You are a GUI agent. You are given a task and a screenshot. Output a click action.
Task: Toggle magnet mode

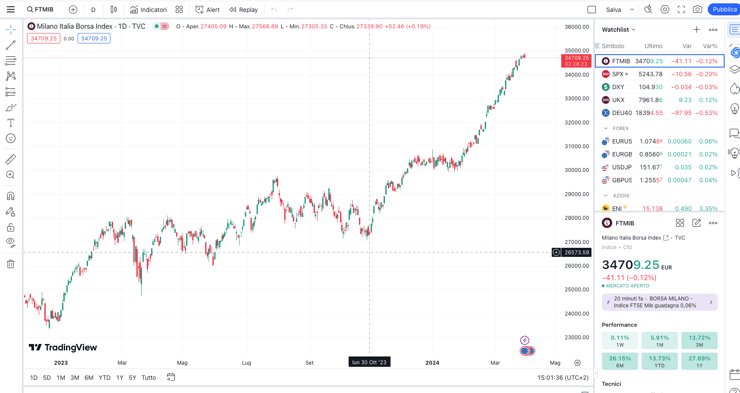[x=10, y=196]
